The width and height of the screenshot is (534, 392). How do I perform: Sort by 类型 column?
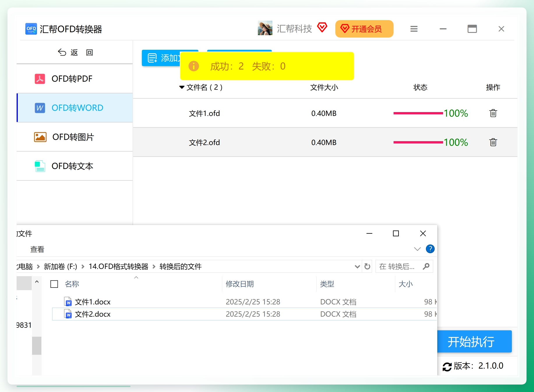327,284
